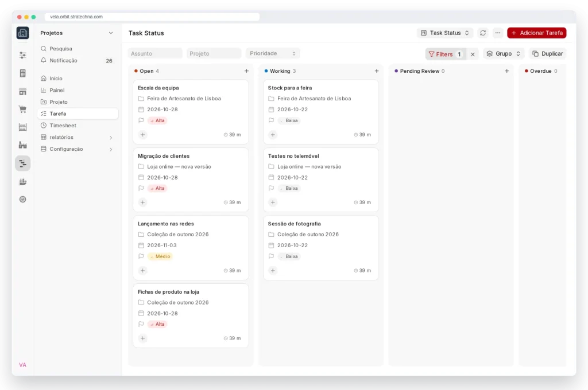Select the projects Gantt icon in sidebar
The width and height of the screenshot is (588, 390).
pyautogui.click(x=23, y=163)
